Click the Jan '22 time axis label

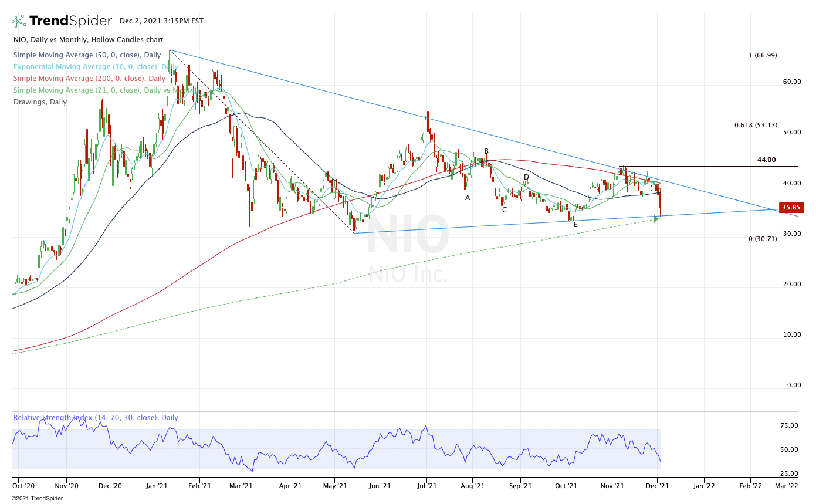tap(704, 485)
